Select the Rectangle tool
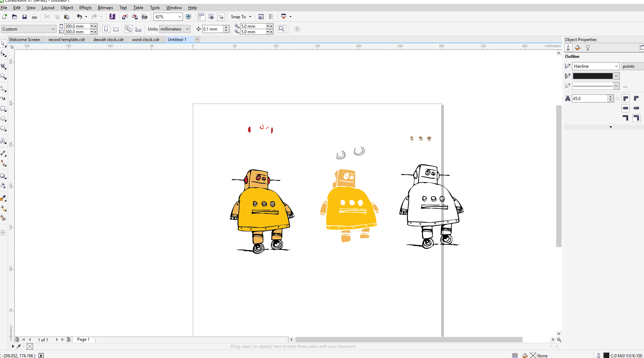The image size is (644, 358). click(3, 109)
